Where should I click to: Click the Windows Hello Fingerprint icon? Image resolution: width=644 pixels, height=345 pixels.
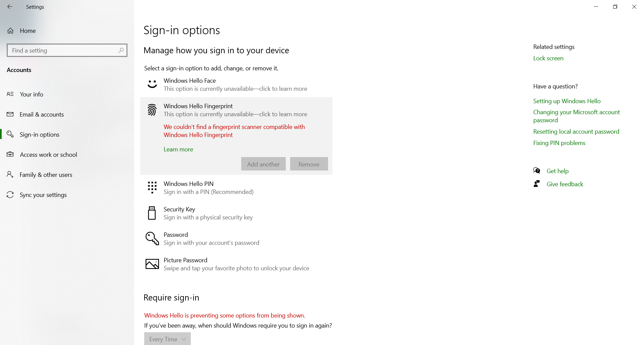coord(152,110)
